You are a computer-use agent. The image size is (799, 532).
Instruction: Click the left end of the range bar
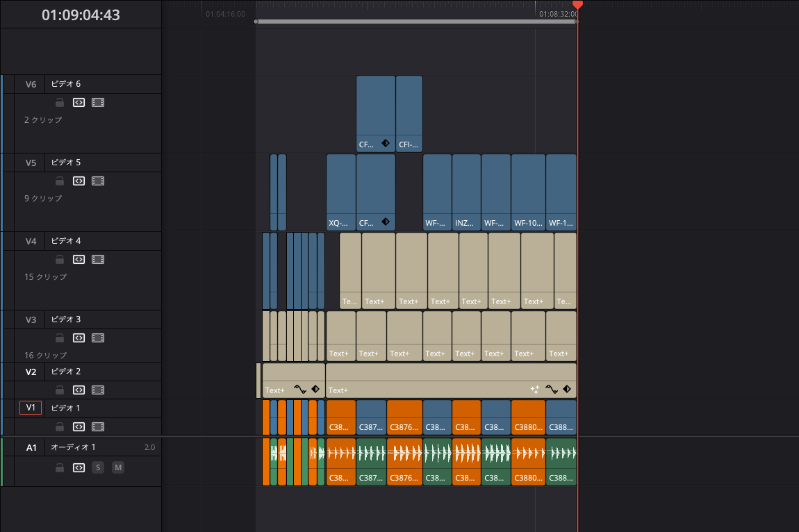[x=256, y=22]
